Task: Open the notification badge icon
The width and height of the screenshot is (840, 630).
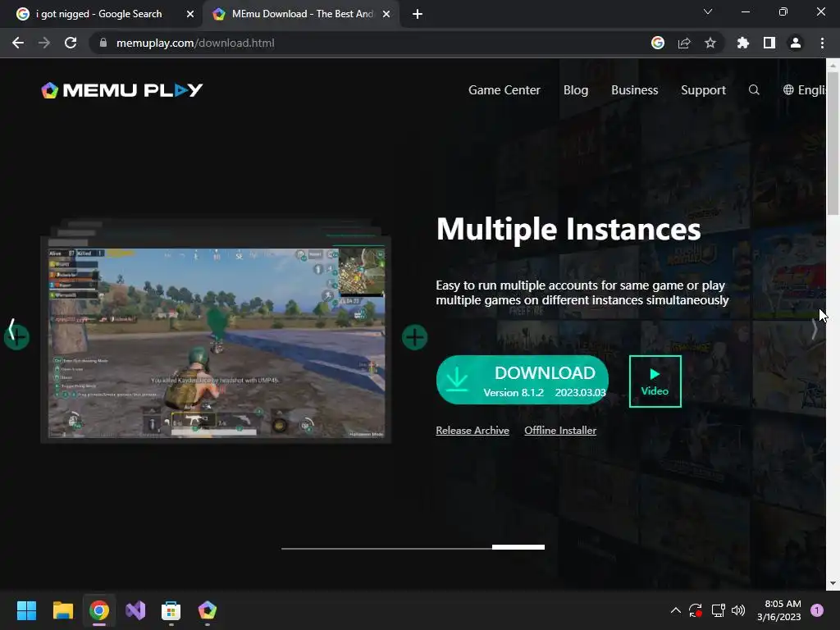Action: 817,610
